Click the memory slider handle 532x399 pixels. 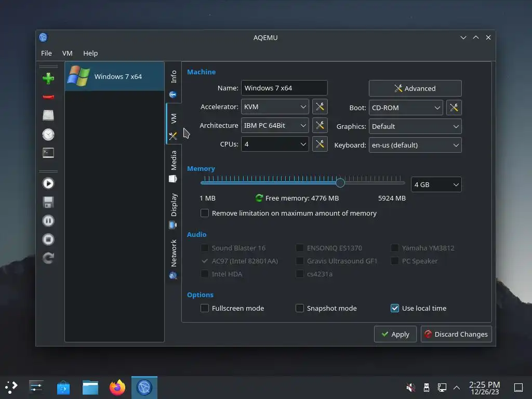[x=340, y=183]
